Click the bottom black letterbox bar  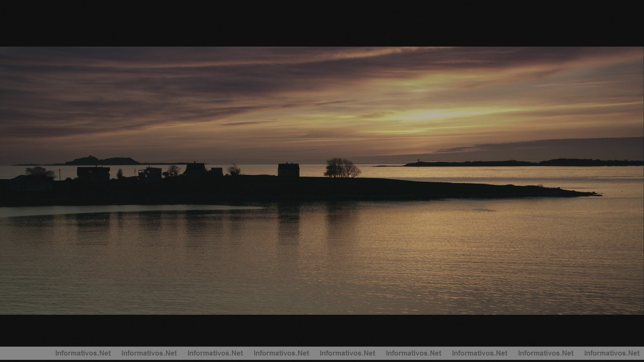point(322,330)
